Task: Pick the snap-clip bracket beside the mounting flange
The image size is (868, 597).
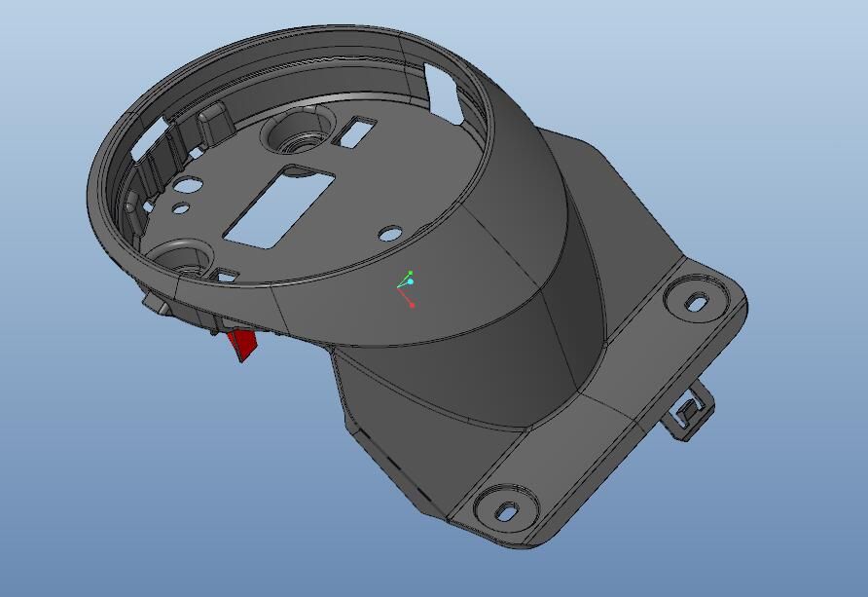Action: tap(689, 409)
